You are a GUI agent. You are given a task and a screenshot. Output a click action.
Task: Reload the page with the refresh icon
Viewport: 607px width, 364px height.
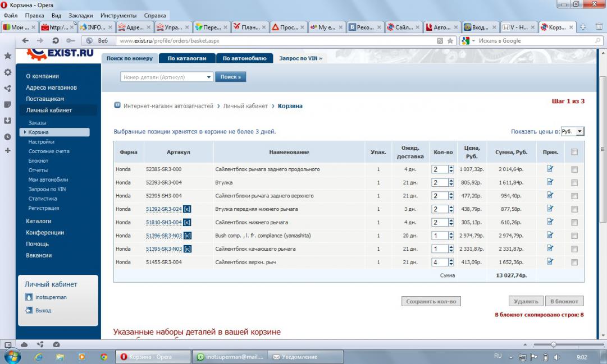tap(56, 40)
